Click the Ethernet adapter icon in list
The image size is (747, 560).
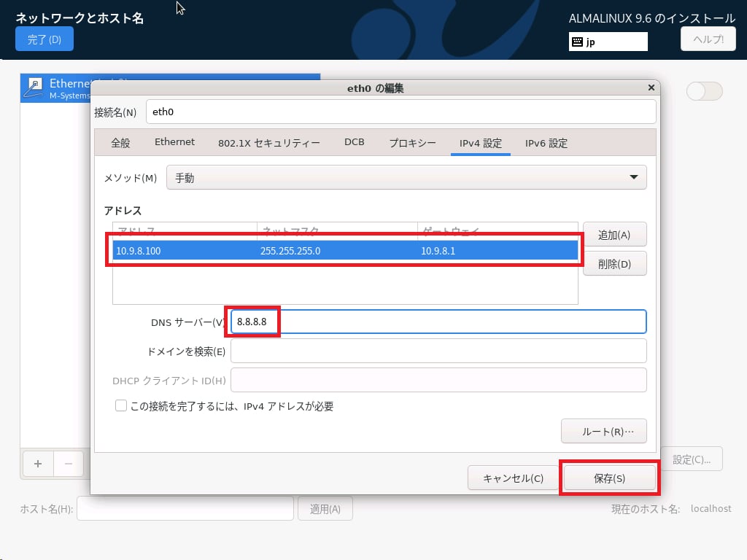pos(34,87)
